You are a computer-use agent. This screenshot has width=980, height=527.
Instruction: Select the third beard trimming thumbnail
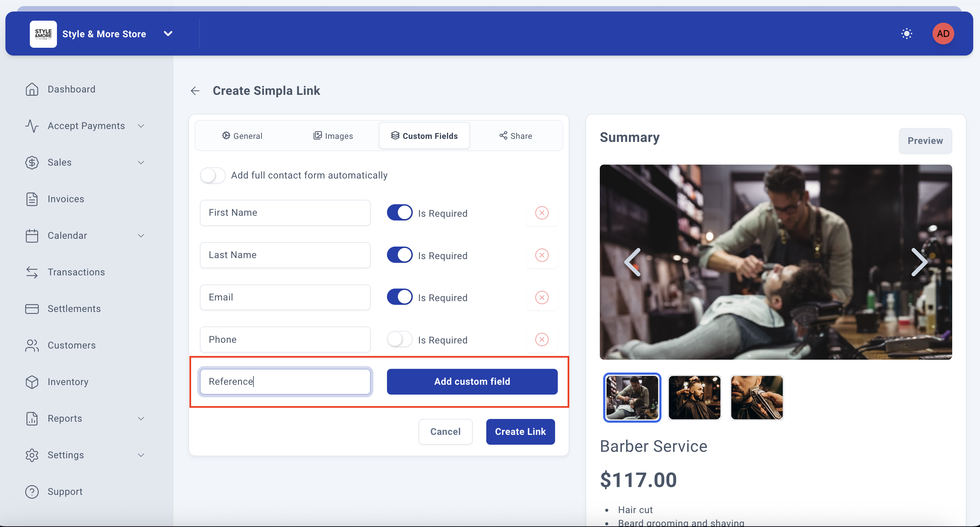[757, 397]
